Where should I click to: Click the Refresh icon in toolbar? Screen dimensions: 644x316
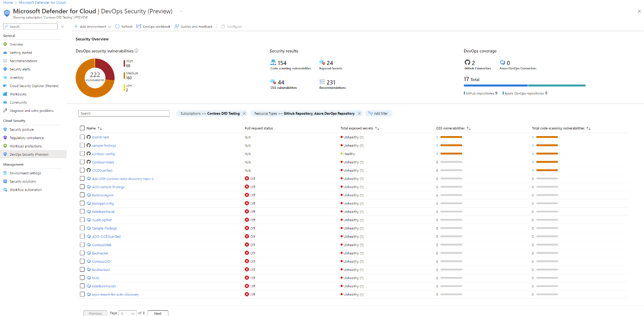tap(118, 26)
